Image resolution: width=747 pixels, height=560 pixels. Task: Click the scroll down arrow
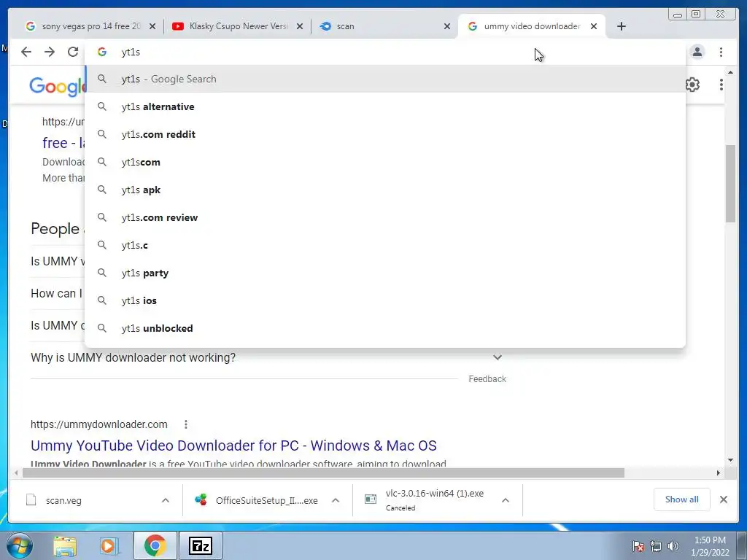[x=731, y=460]
